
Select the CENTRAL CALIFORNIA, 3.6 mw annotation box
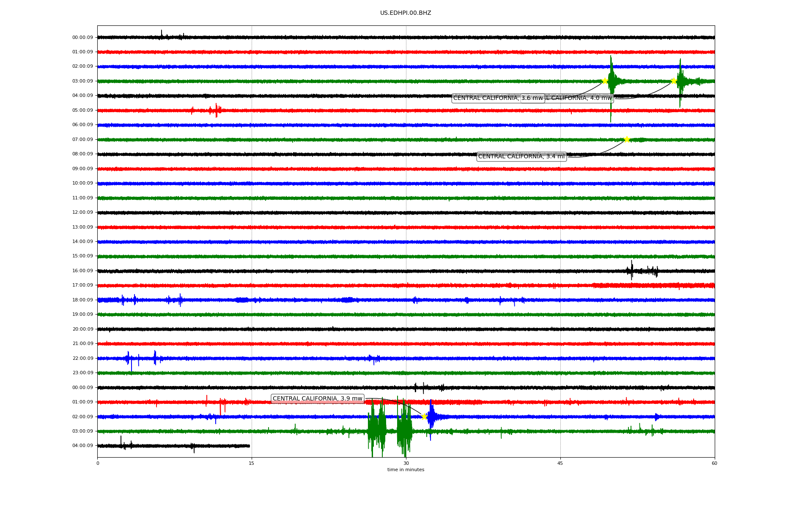pos(486,98)
